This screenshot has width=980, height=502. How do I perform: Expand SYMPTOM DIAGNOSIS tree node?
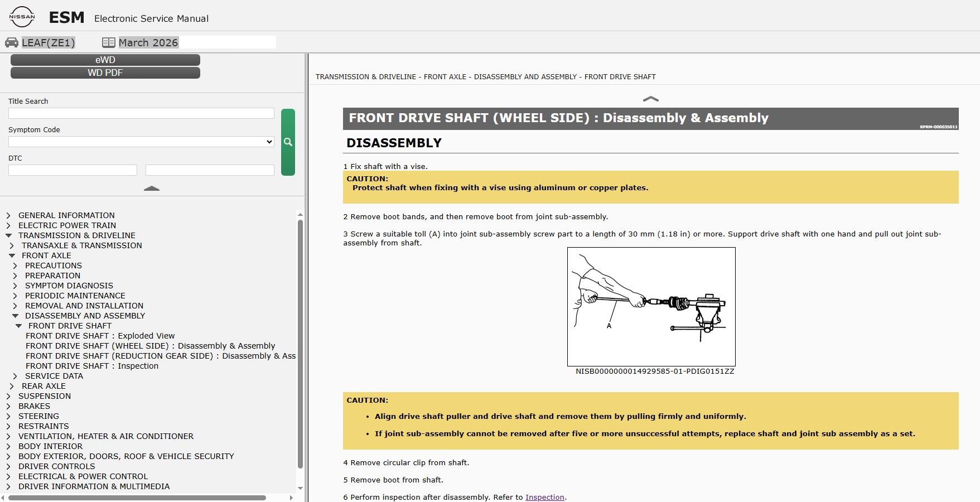point(15,286)
